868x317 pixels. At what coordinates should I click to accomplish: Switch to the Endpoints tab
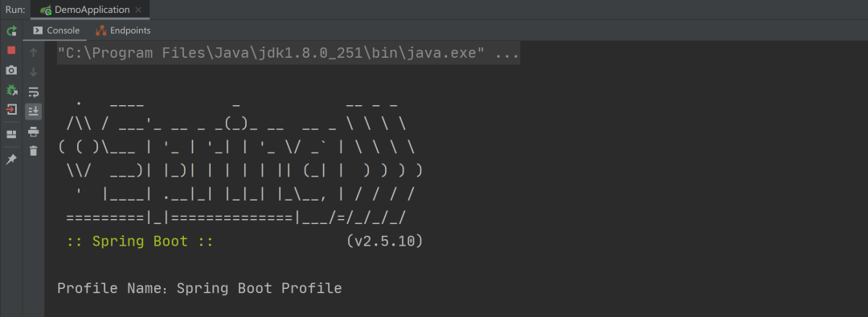click(123, 30)
